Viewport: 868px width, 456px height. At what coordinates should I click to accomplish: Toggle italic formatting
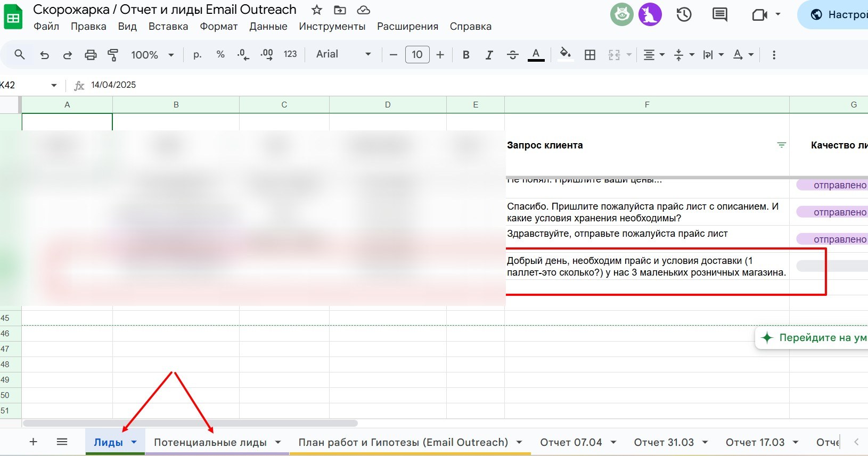click(x=489, y=55)
